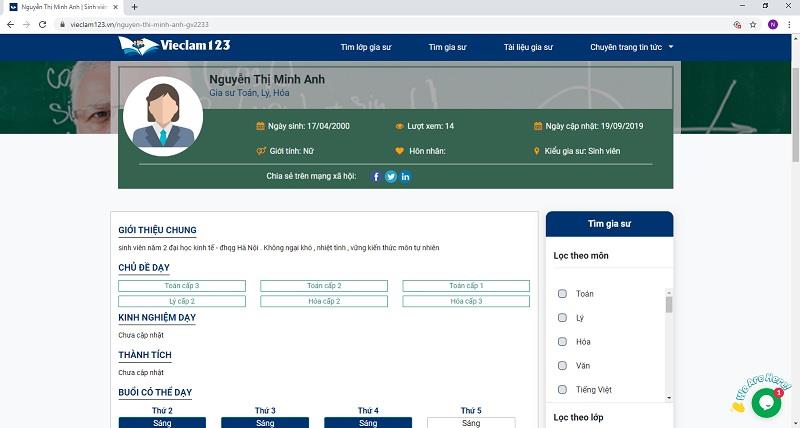Open the Chrome three-dot menu
The width and height of the screenshot is (800, 428).
click(789, 24)
